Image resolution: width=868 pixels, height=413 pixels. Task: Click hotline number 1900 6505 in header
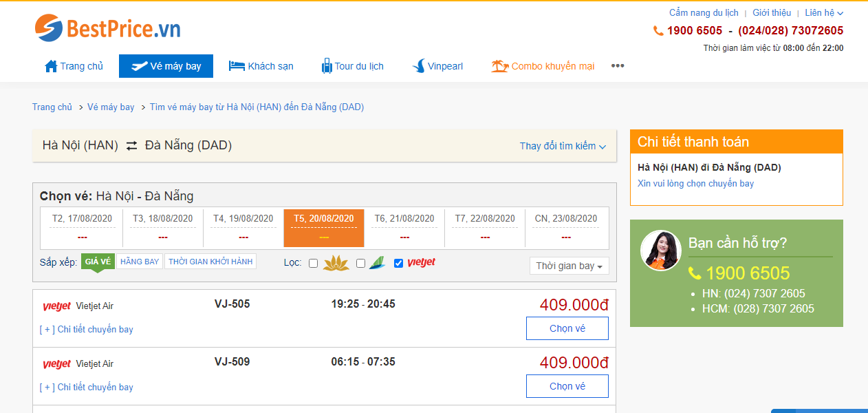[695, 31]
